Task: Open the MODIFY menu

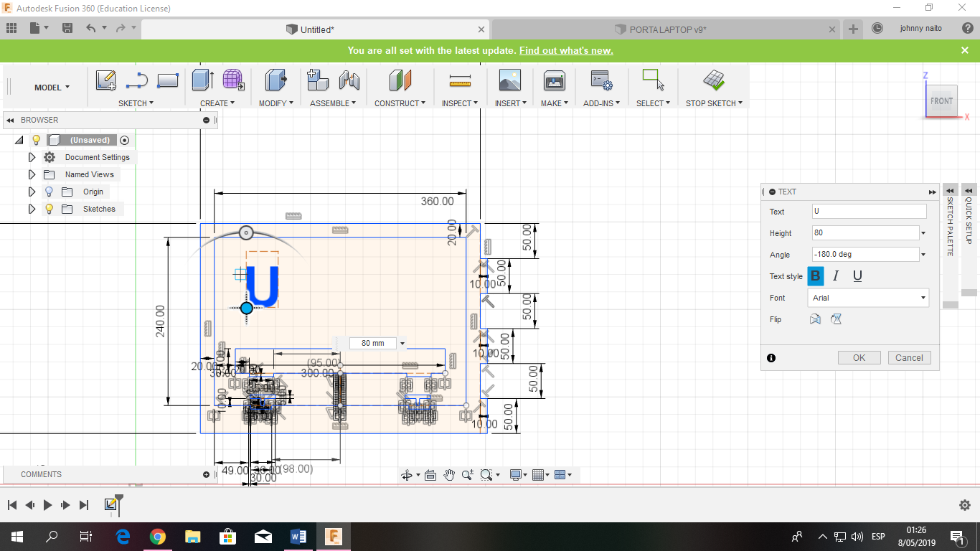Action: (276, 103)
